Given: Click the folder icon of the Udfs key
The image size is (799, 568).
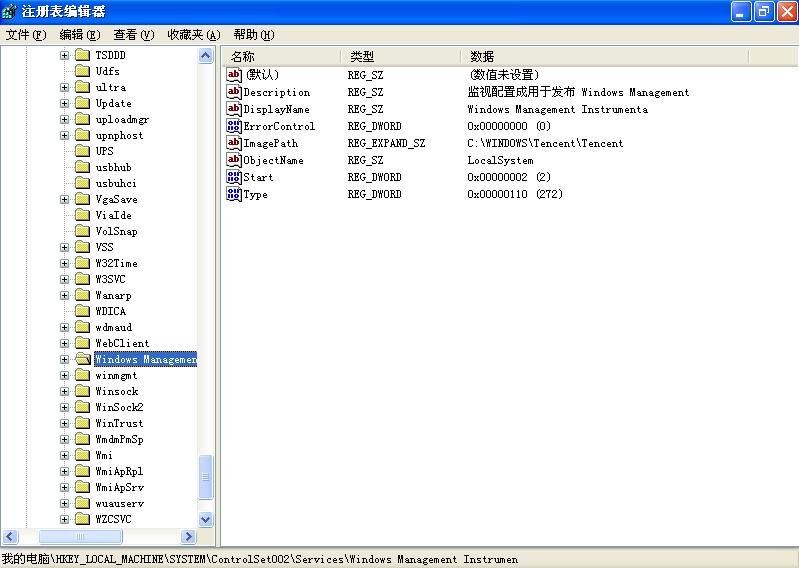Looking at the screenshot, I should coord(83,71).
